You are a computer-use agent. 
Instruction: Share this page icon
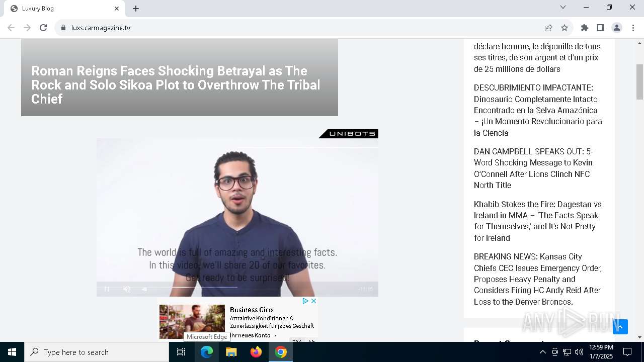pyautogui.click(x=548, y=28)
